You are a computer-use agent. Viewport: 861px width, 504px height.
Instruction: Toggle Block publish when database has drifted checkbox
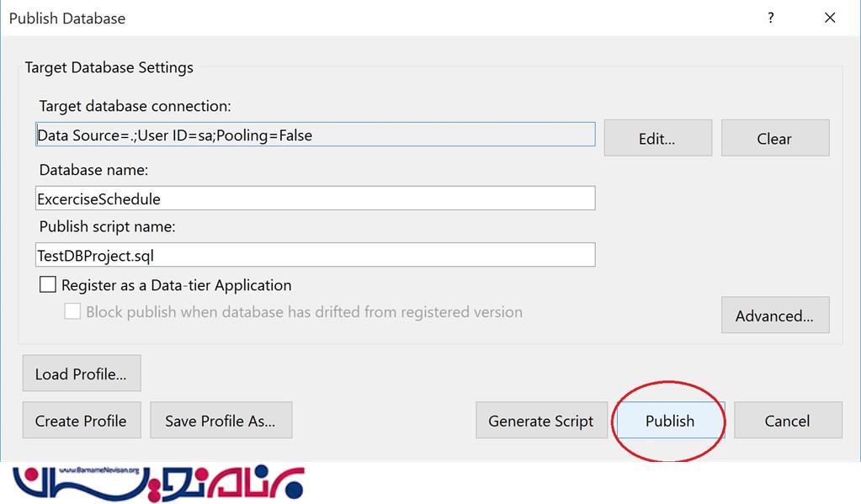(72, 311)
